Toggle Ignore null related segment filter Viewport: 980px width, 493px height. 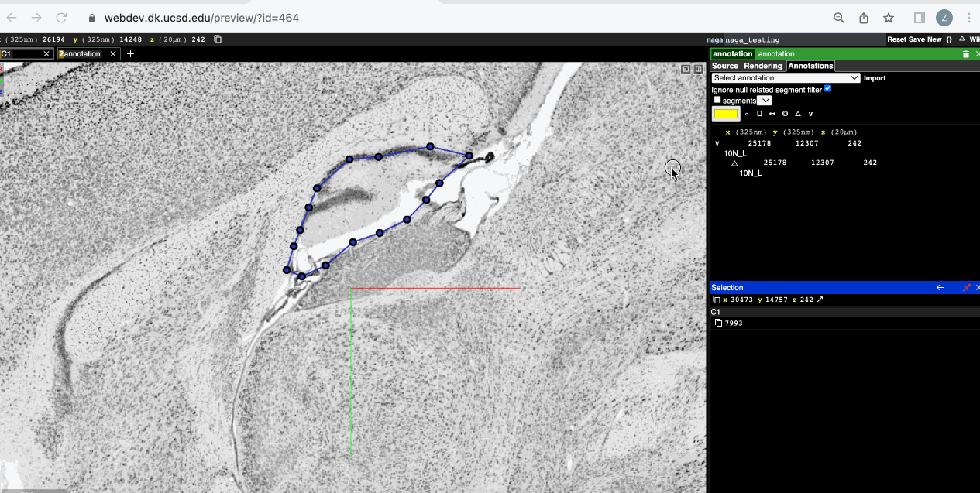click(827, 89)
